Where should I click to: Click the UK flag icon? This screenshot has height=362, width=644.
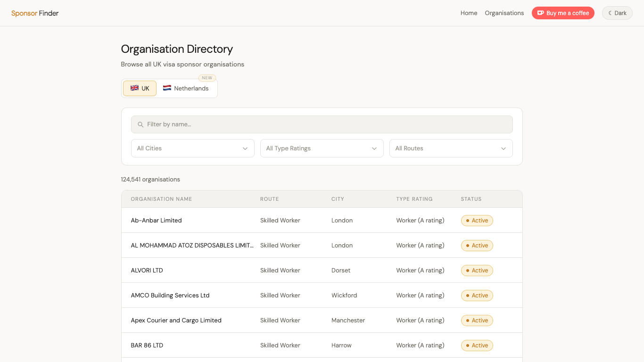[134, 88]
